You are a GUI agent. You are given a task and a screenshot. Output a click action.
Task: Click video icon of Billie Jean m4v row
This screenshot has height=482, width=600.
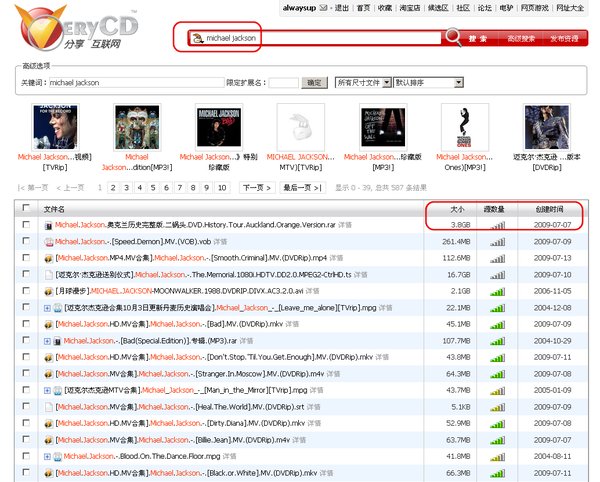[x=49, y=440]
